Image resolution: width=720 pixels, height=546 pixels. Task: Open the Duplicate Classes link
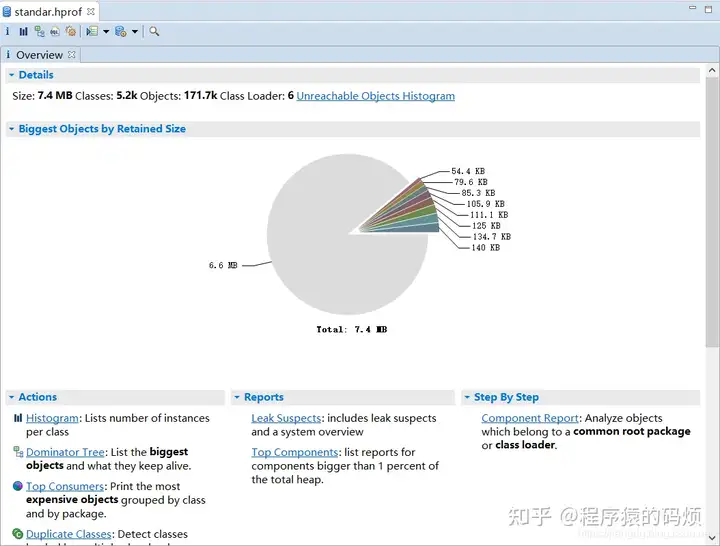[x=69, y=534]
